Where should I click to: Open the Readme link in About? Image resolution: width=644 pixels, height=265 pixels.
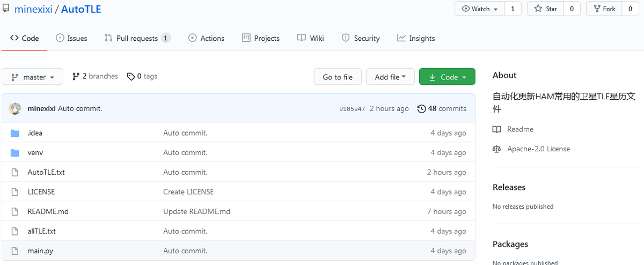[520, 129]
